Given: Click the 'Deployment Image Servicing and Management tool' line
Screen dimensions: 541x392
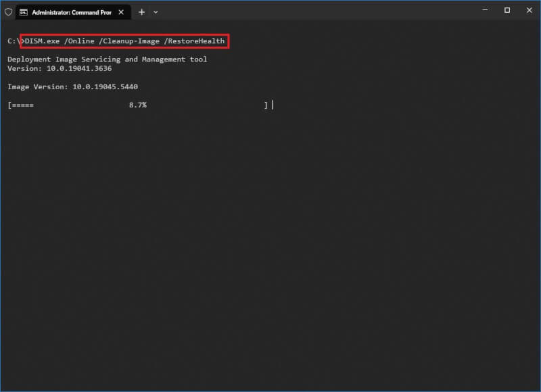Looking at the screenshot, I should 108,59.
